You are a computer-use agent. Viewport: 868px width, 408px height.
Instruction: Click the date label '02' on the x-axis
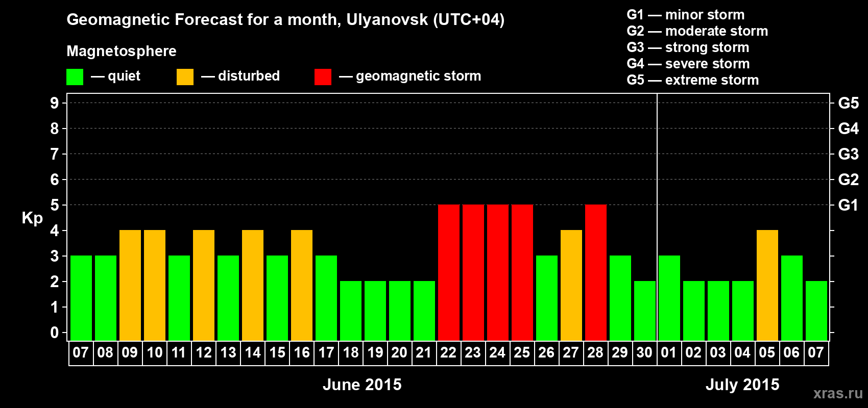(x=693, y=353)
